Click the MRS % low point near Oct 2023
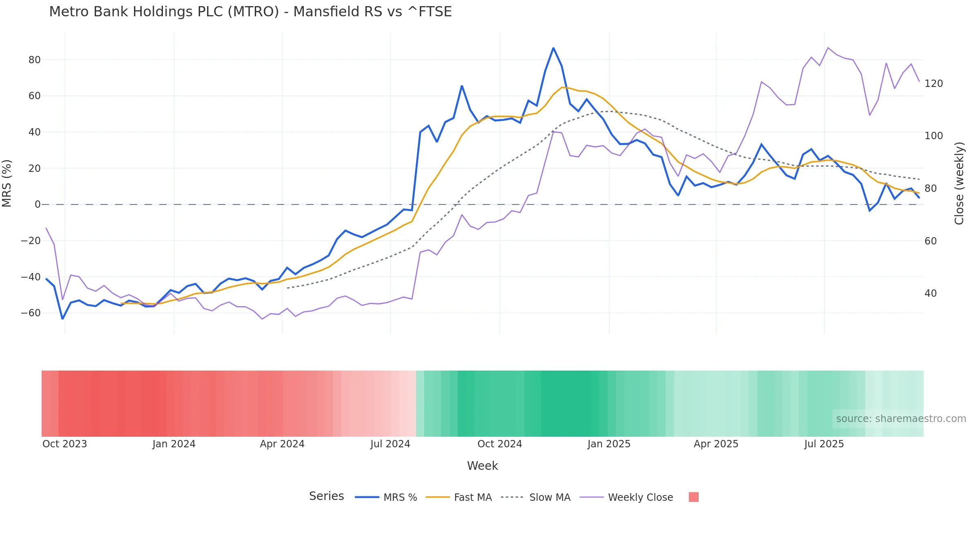Image resolution: width=980 pixels, height=551 pixels. point(62,319)
